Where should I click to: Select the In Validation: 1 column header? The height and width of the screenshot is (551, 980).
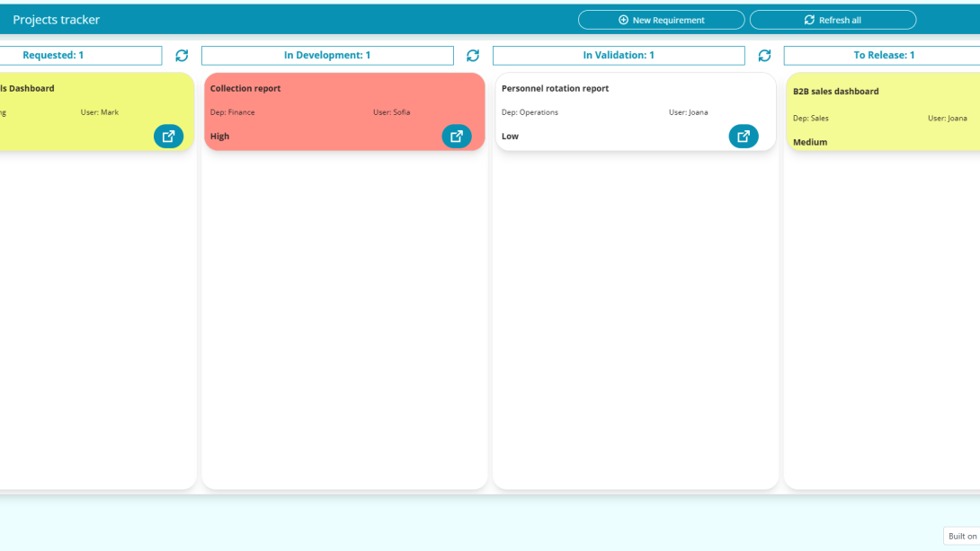tap(618, 55)
